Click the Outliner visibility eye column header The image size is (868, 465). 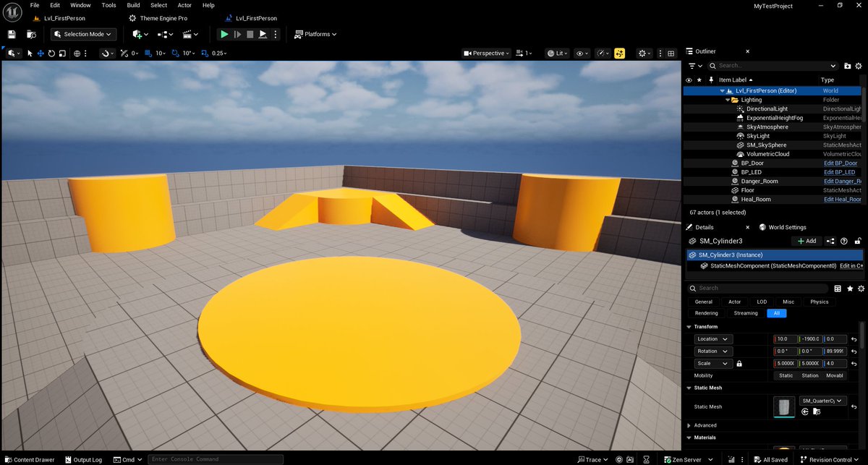coord(689,80)
